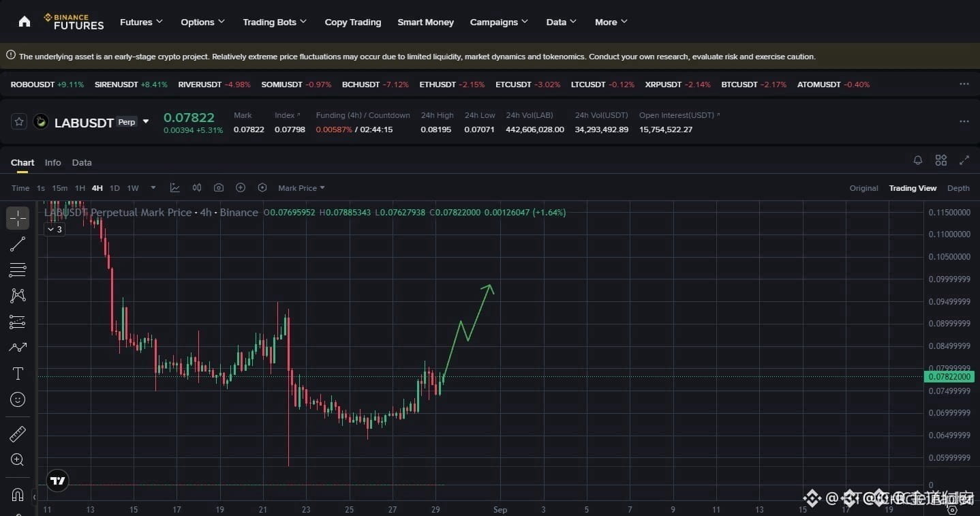Select the 1H time interval
The height and width of the screenshot is (516, 980).
(x=80, y=188)
